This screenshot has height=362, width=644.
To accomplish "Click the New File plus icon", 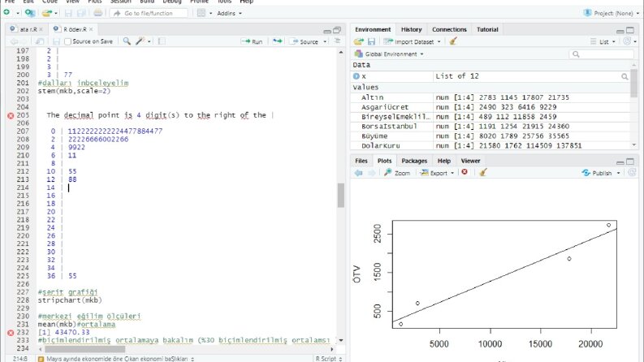I will (x=6, y=13).
